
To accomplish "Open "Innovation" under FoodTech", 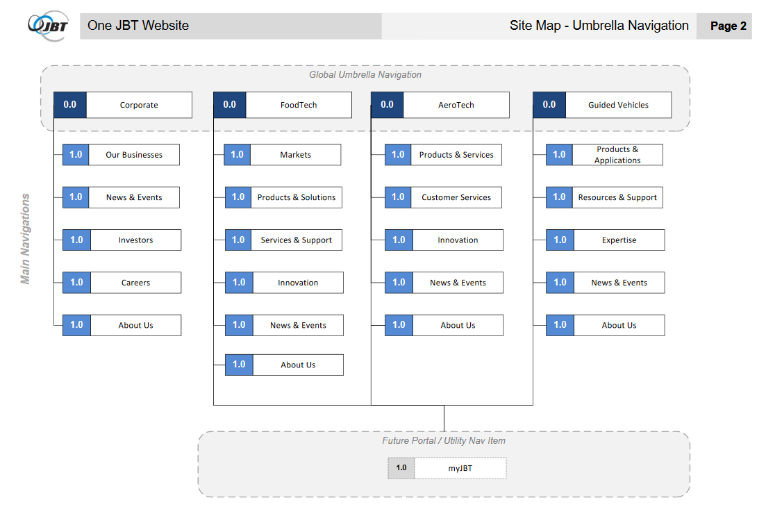I will [x=284, y=283].
